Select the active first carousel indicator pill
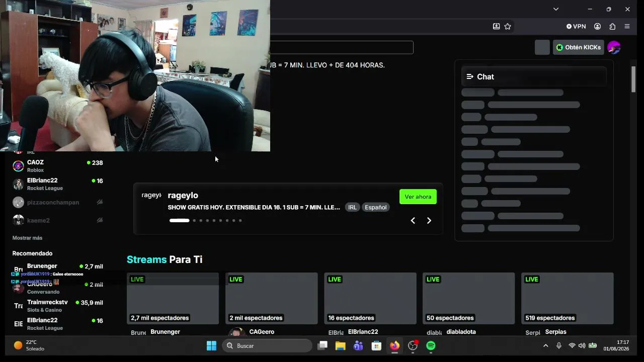644x362 pixels. (180, 220)
